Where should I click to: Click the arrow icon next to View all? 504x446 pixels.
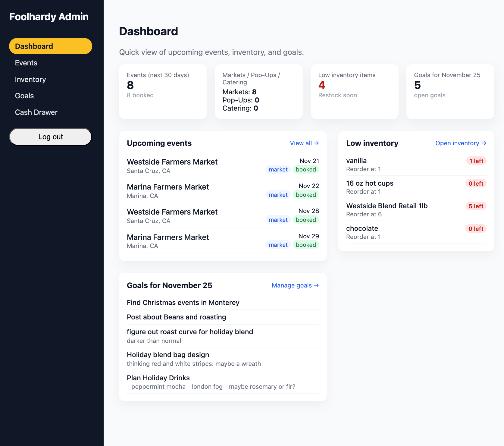(316, 143)
